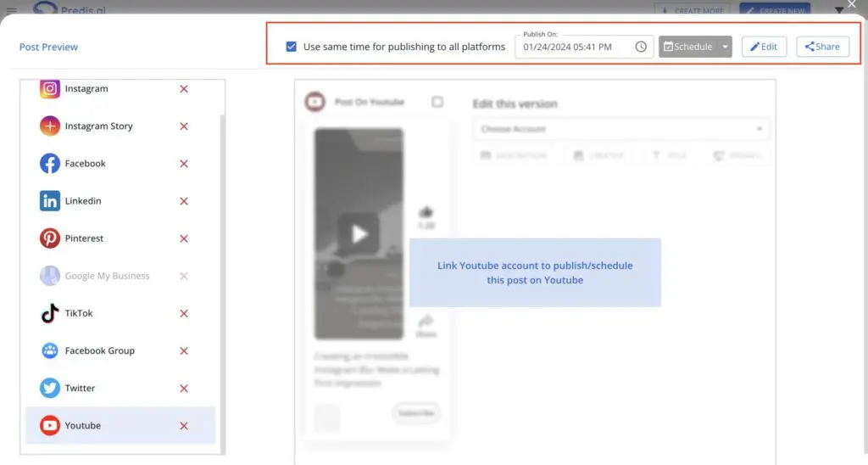Click the Schedule button
The image size is (868, 465).
pos(688,48)
